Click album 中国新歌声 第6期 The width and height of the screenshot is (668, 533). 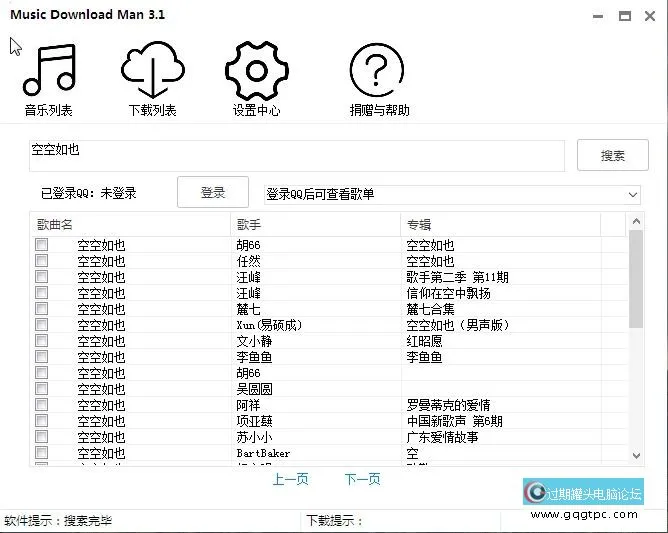click(455, 421)
